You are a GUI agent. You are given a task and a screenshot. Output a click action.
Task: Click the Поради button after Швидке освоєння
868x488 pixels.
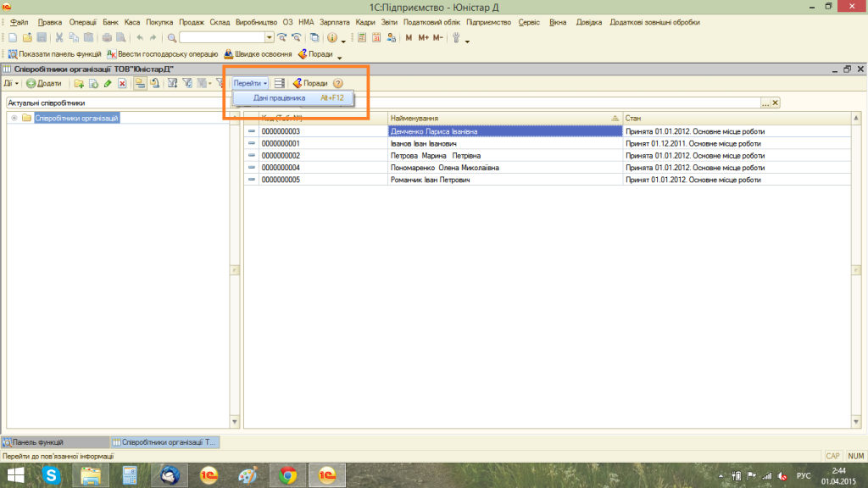[x=315, y=54]
